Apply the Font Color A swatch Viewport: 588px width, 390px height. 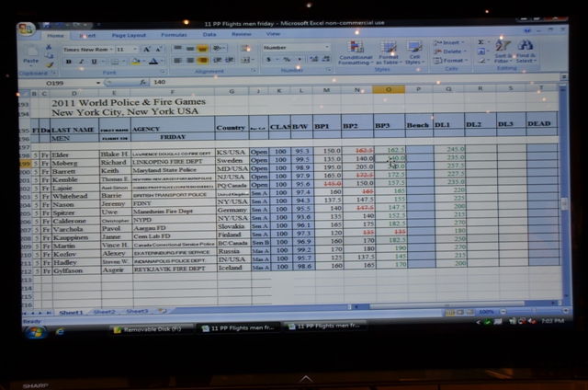point(153,62)
